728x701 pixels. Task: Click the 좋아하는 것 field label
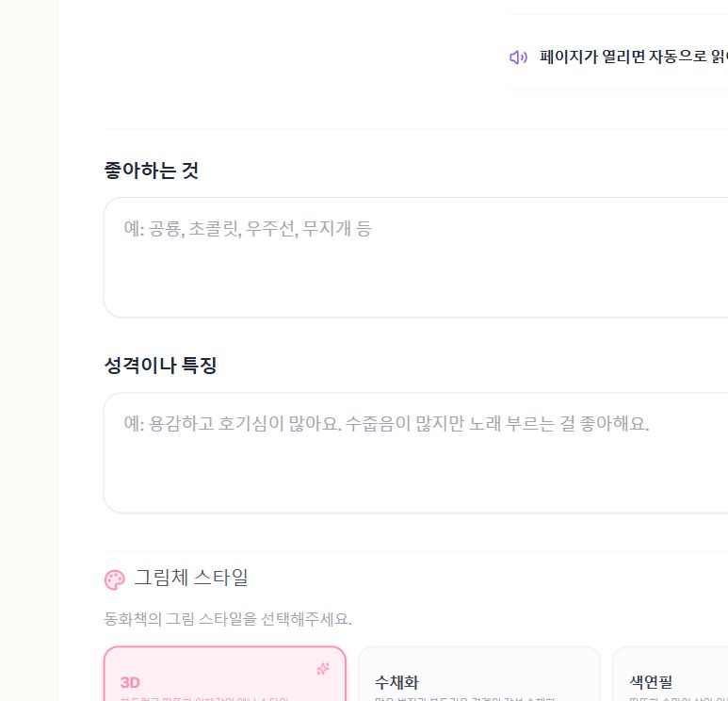152,170
